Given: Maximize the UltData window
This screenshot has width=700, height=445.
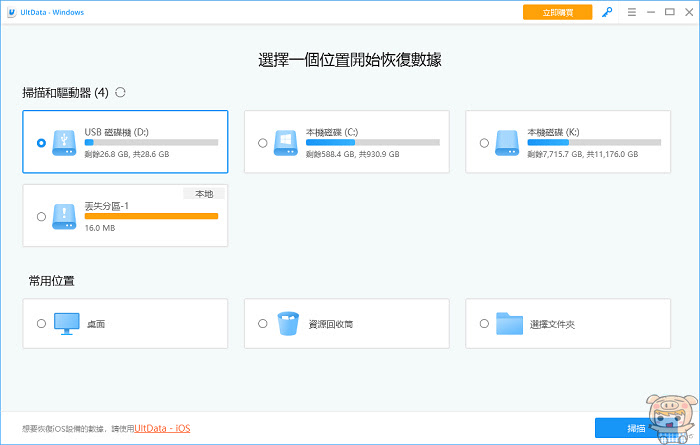Looking at the screenshot, I should click(x=670, y=12).
